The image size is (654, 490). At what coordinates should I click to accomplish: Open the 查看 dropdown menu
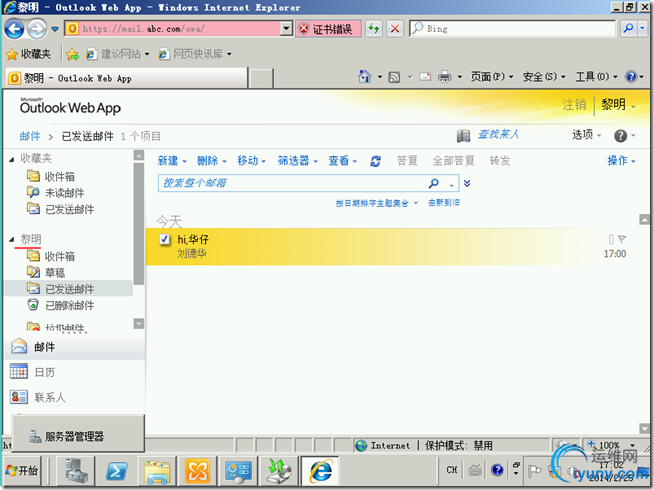pos(342,161)
